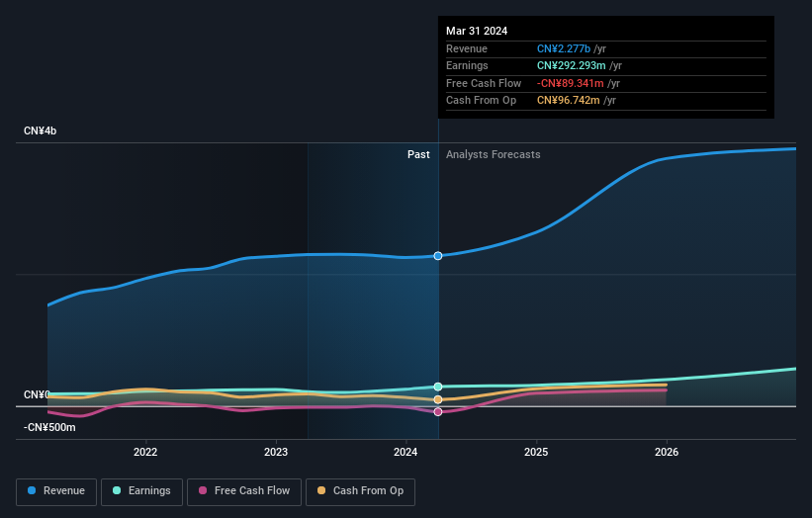Click the pink Free Cash Flow data marker
This screenshot has height=518, width=812.
pos(438,412)
